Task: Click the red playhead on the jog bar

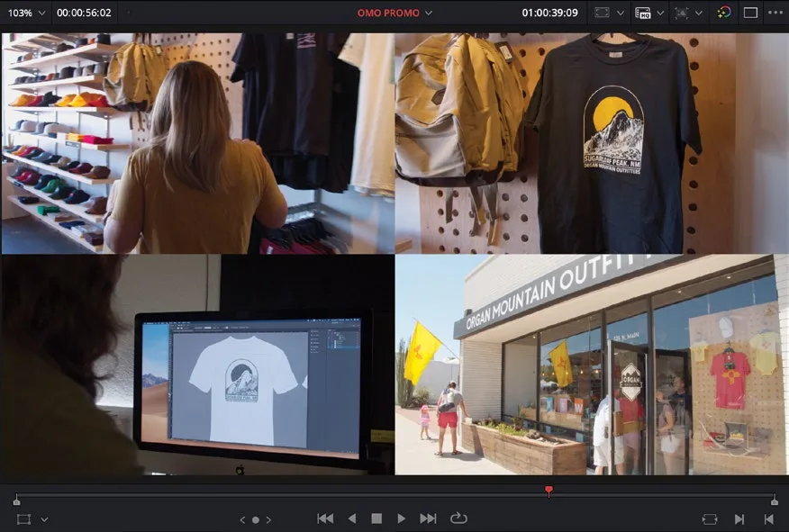Action: pyautogui.click(x=549, y=491)
